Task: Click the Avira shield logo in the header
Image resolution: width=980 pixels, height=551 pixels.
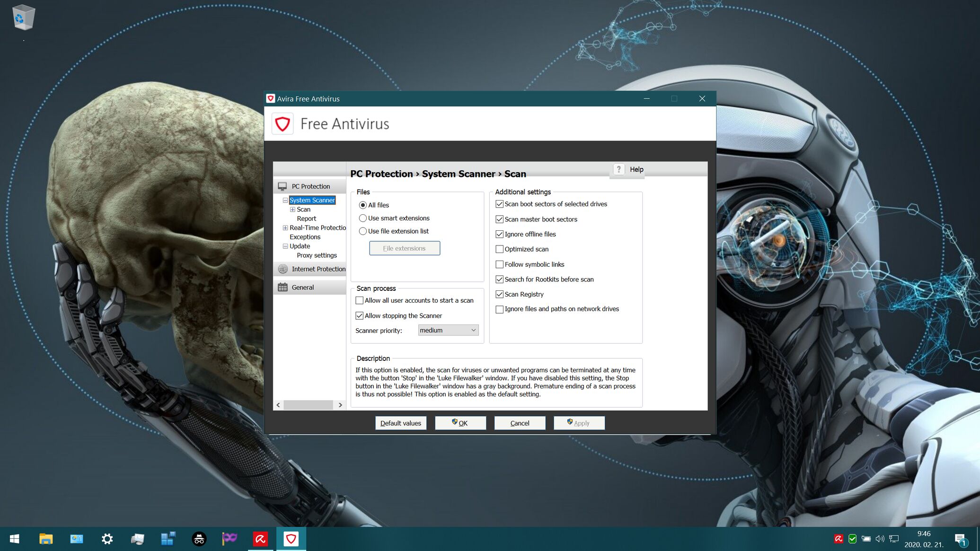Action: tap(283, 124)
